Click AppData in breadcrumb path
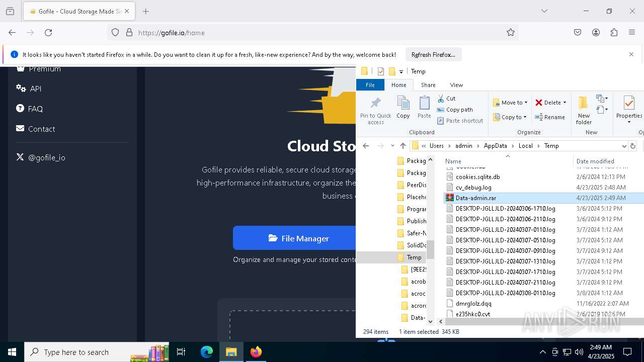This screenshot has width=644, height=362. tap(495, 146)
